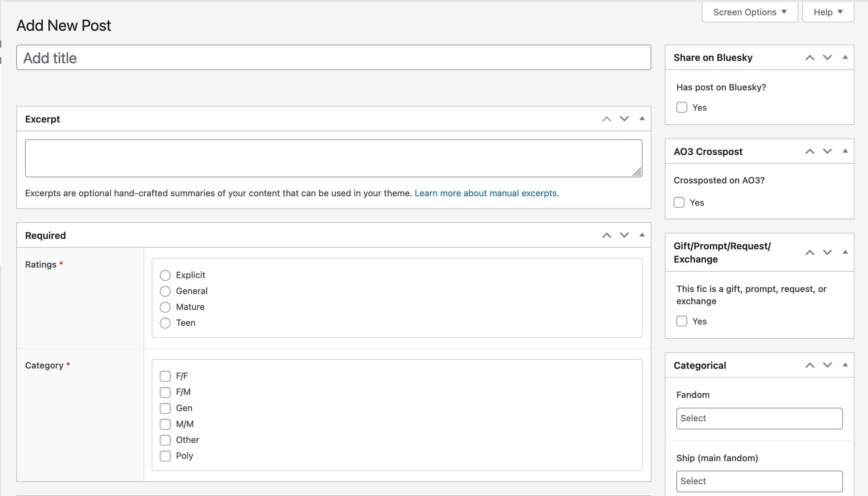Viewport: 868px width, 496px height.
Task: Collapse the Share on Bluesky panel
Action: 846,57
